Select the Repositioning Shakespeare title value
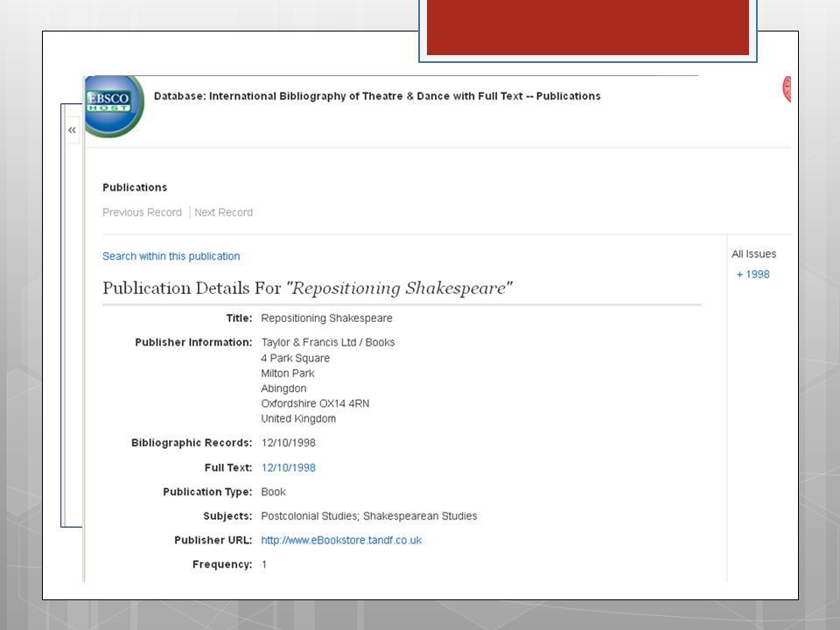The width and height of the screenshot is (840, 630). pyautogui.click(x=326, y=318)
